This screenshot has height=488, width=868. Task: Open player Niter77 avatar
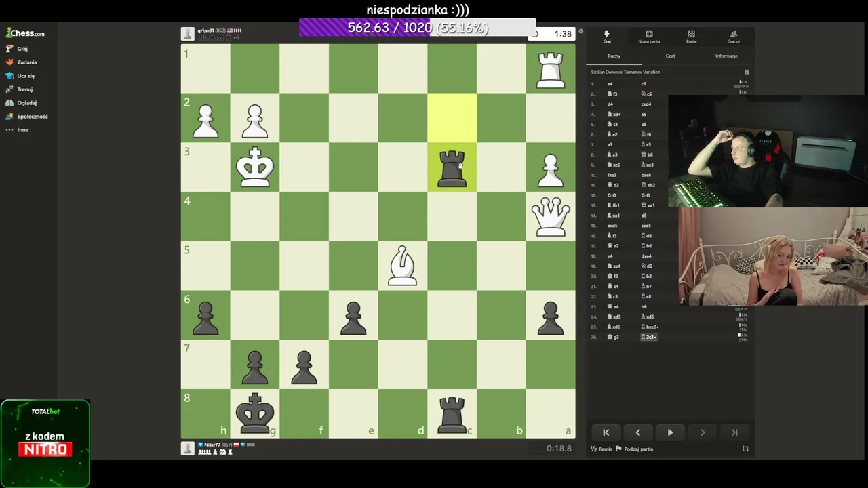coord(188,448)
